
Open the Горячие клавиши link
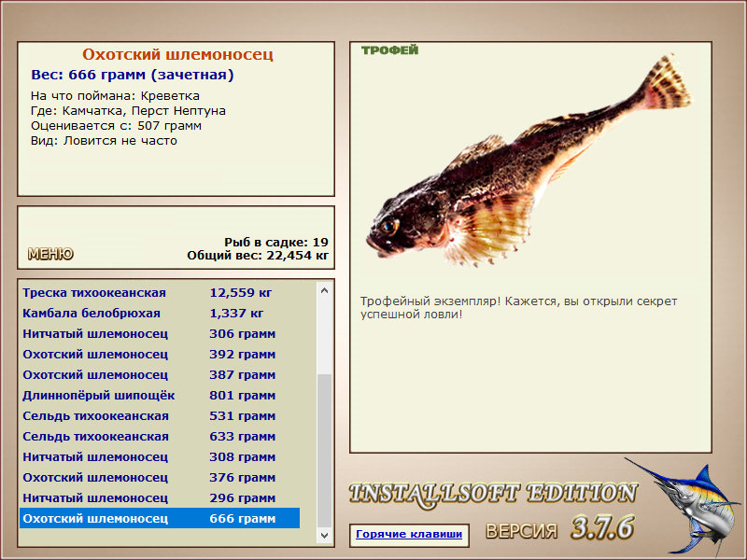[409, 534]
